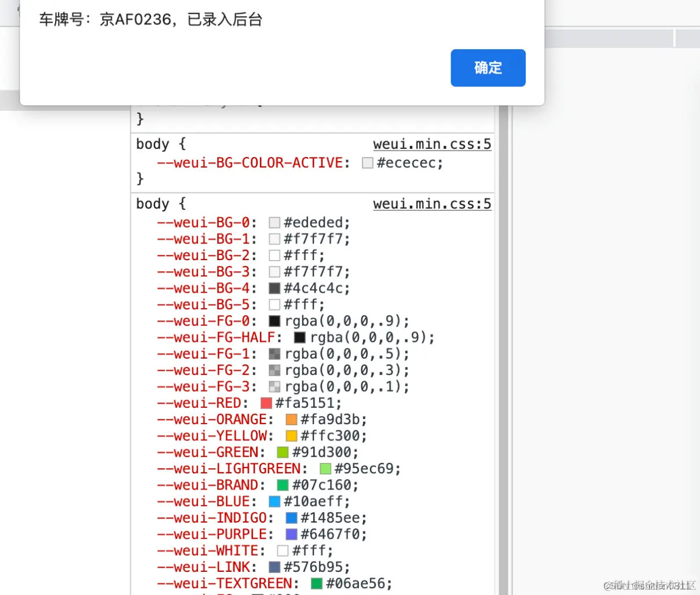This screenshot has height=595, width=700.
Task: Edit the #576b95 value
Action: (313, 567)
